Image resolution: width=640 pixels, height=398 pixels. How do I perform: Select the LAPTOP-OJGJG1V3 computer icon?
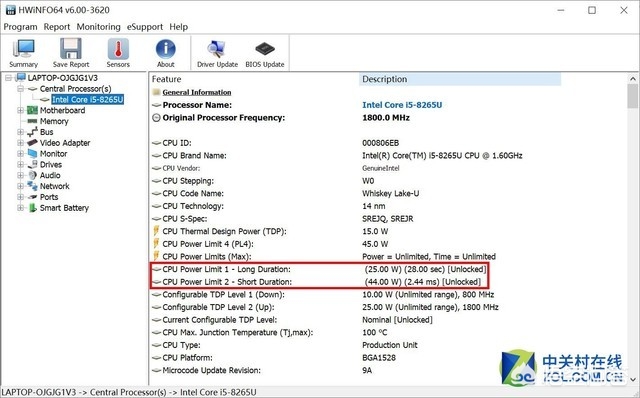click(20, 78)
